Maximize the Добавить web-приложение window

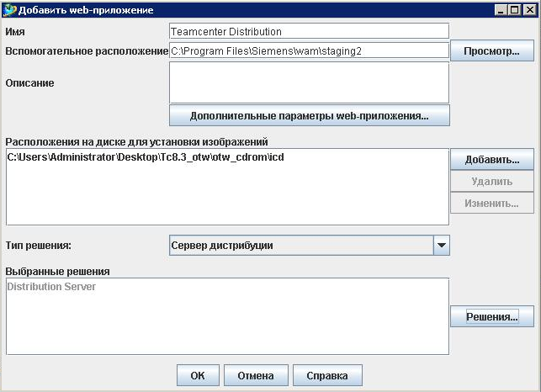[x=514, y=10]
